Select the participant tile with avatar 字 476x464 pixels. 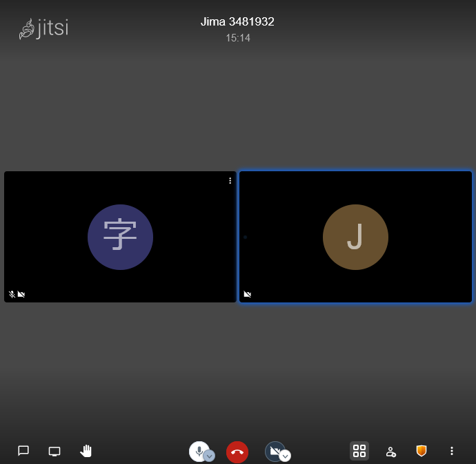tap(120, 237)
